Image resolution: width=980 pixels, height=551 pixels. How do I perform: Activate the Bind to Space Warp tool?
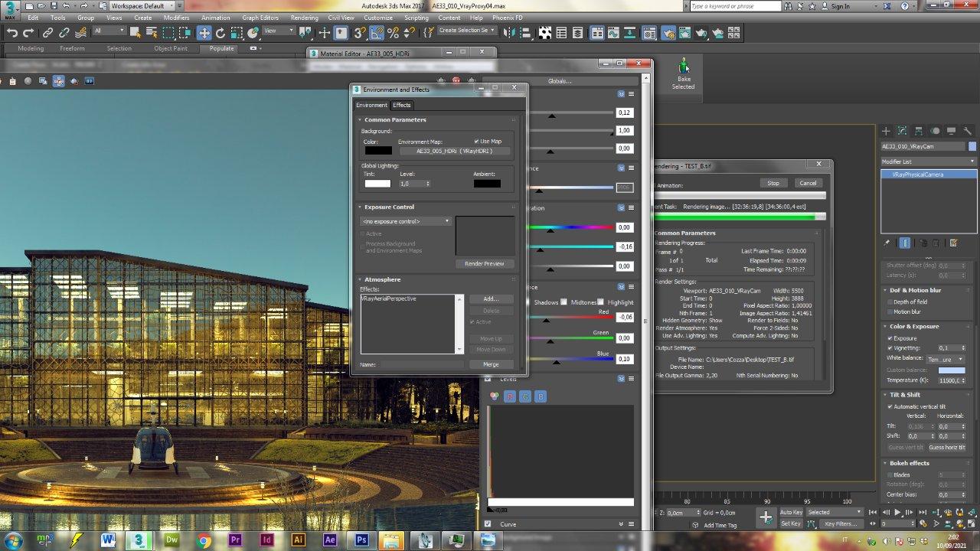point(80,33)
